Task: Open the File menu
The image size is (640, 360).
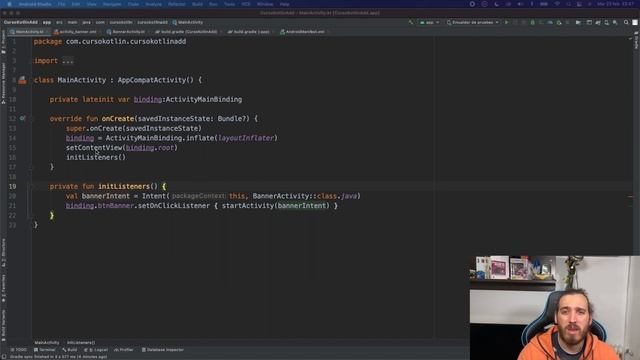Action: (x=61, y=4)
